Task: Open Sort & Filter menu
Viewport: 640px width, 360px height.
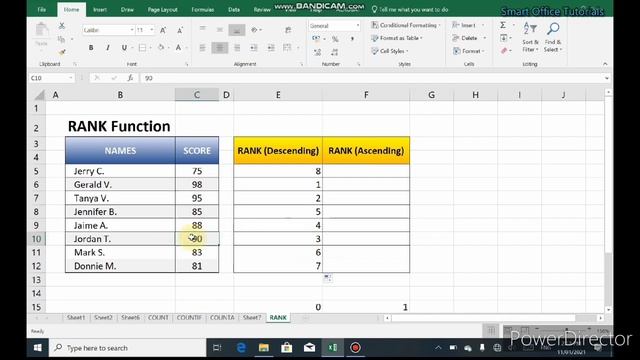Action: click(530, 37)
